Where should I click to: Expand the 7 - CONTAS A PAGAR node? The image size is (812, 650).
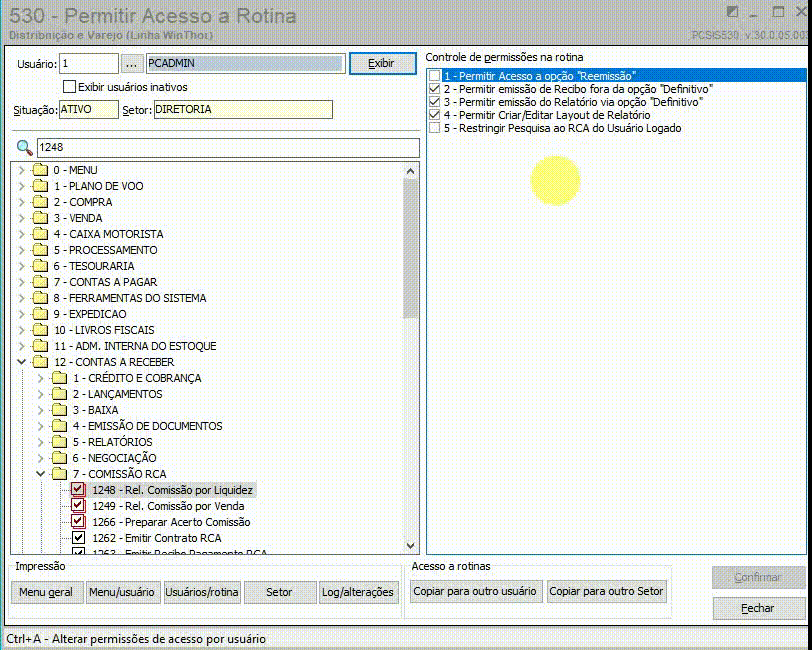point(22,282)
